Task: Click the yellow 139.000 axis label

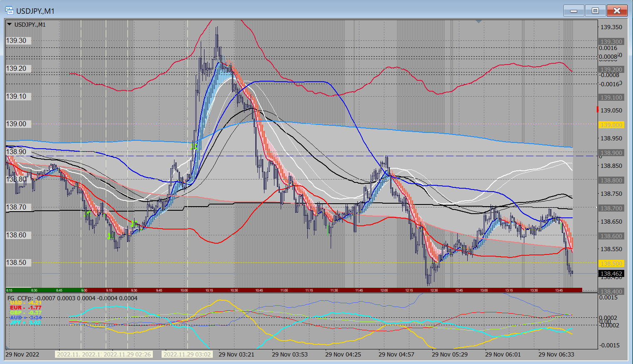Action: coord(611,125)
